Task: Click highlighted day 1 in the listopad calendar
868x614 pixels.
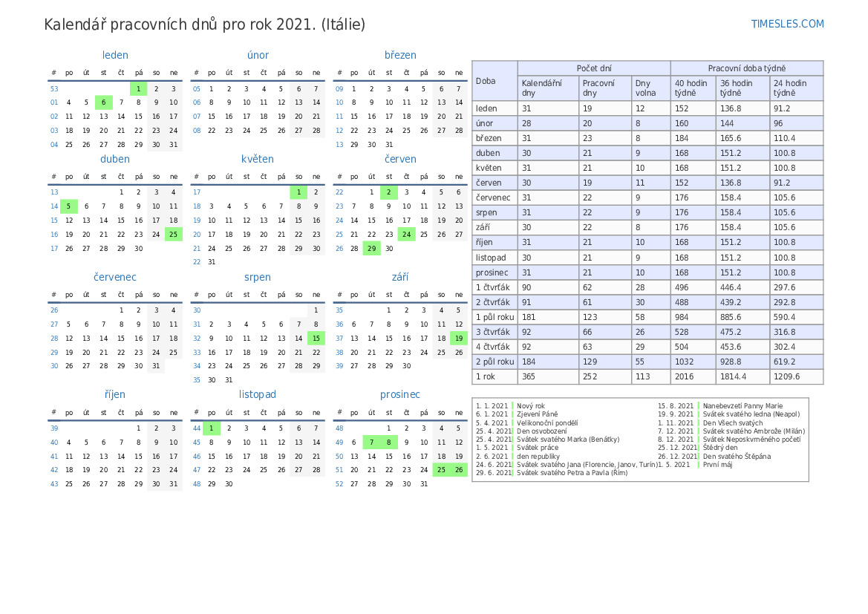Action: (x=212, y=428)
